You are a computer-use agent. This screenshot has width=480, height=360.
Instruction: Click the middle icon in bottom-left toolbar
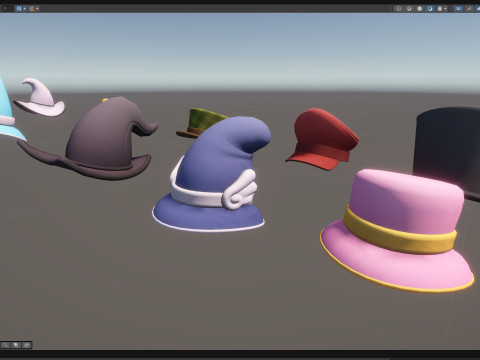(x=16, y=345)
